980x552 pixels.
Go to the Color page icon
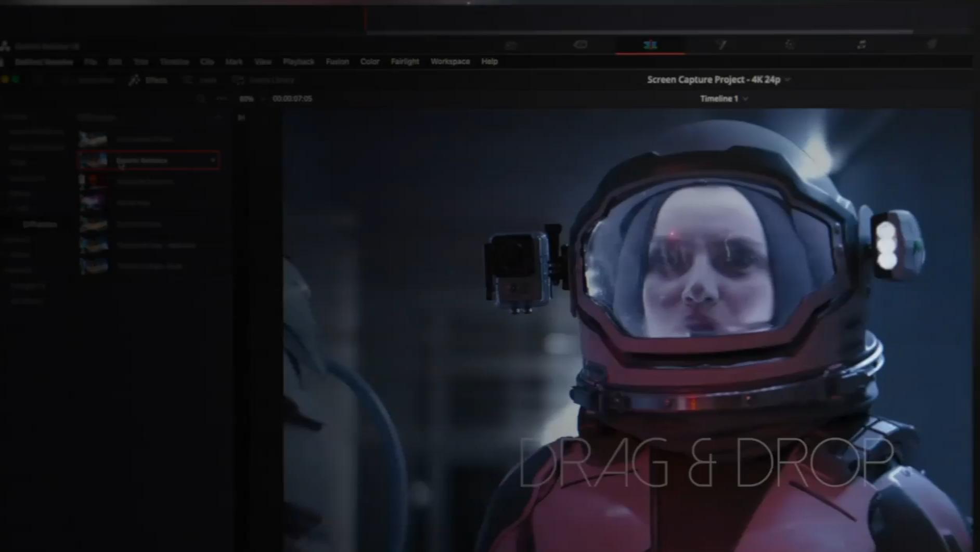coord(790,45)
